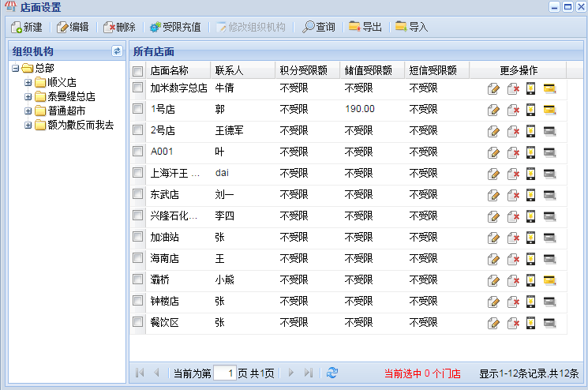Edit the 加油站 row via pencil icon
Screen dimensions: 588x390
pos(493,238)
